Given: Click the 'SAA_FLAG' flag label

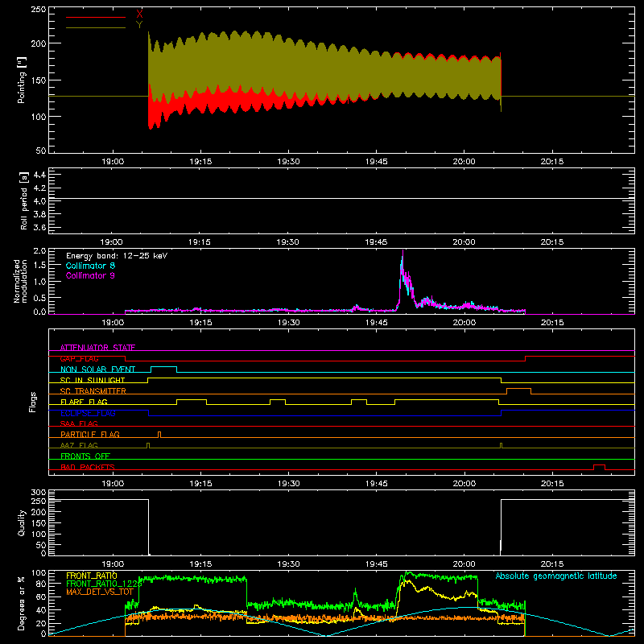Looking at the screenshot, I should click(79, 423).
